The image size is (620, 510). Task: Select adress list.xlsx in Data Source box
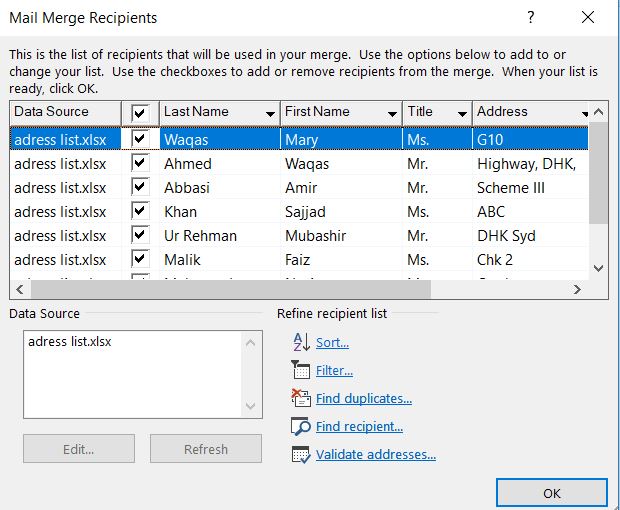[70, 342]
